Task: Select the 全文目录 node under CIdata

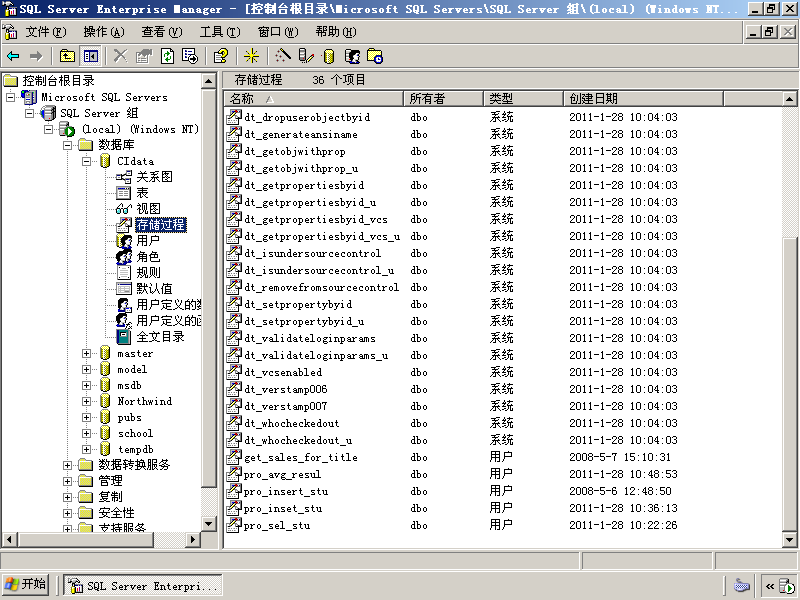Action: (160, 337)
